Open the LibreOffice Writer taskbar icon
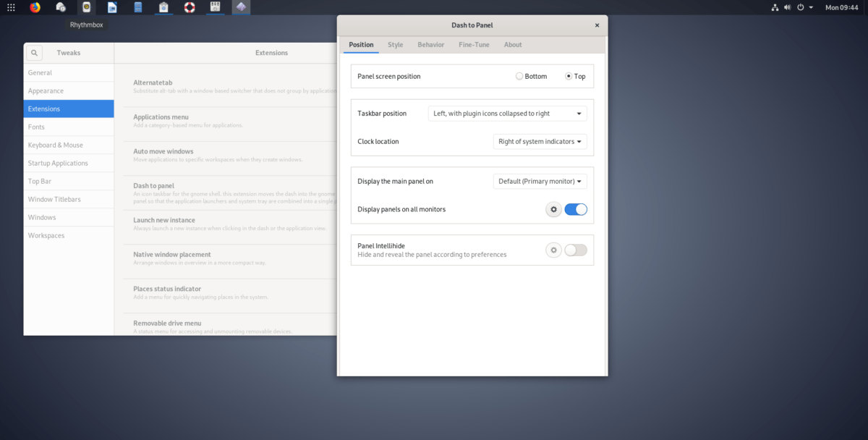The width and height of the screenshot is (868, 440). click(x=112, y=7)
